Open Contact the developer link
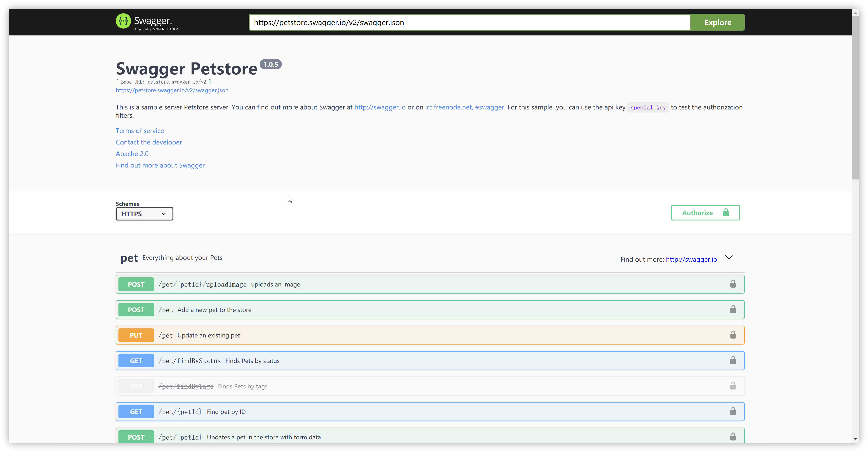Screen dimensions: 868x452 149,142
